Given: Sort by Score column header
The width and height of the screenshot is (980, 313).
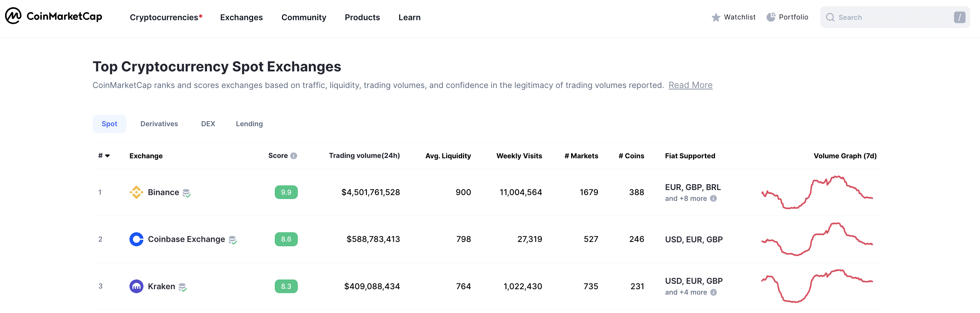Looking at the screenshot, I should [x=278, y=156].
